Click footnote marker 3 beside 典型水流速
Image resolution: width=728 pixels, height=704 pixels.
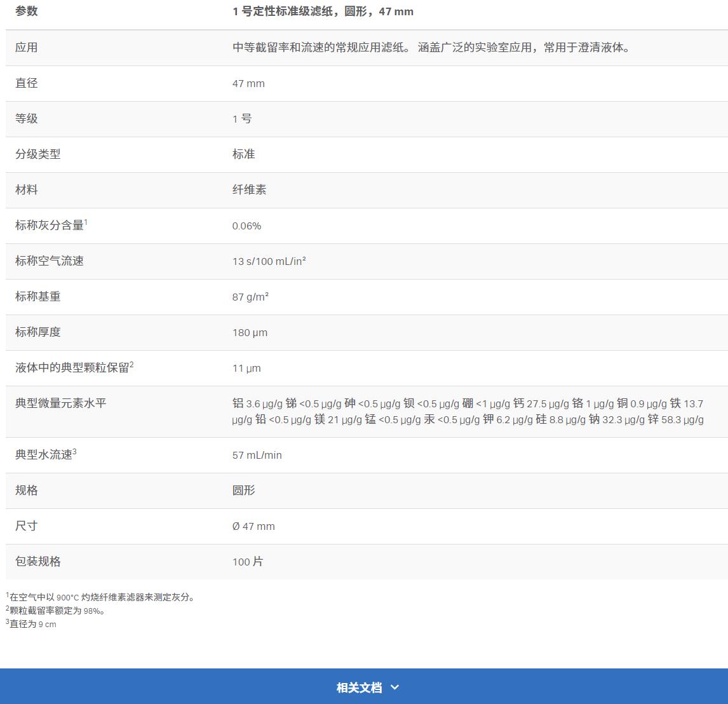pos(74,452)
